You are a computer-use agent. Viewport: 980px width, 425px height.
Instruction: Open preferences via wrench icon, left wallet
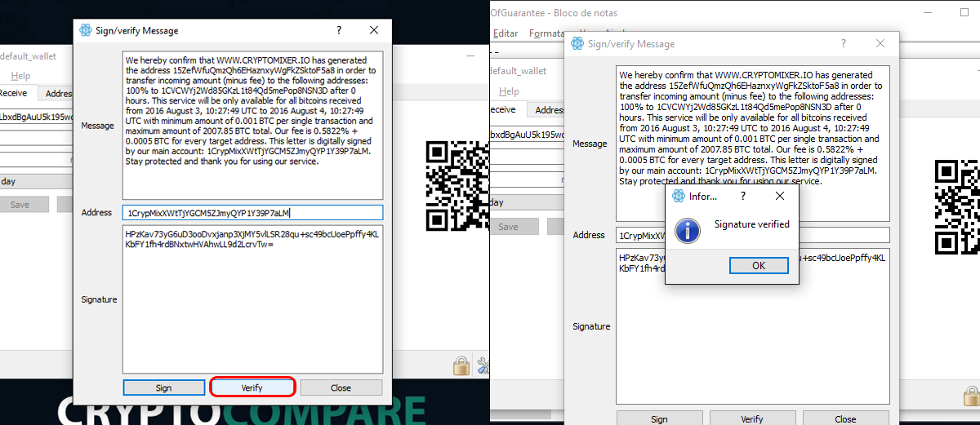(x=483, y=365)
